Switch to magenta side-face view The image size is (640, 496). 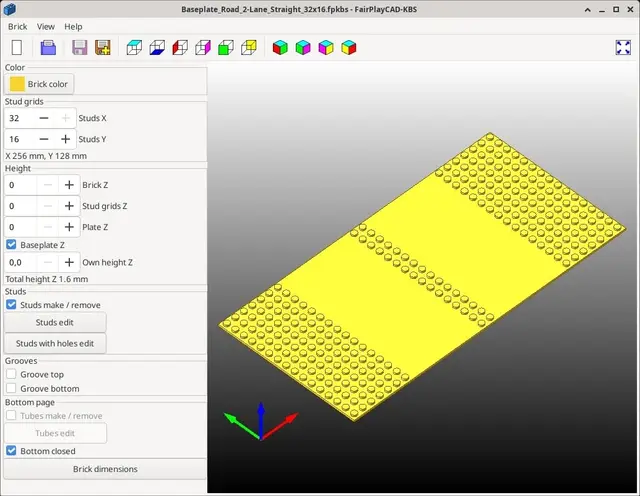coord(203,47)
